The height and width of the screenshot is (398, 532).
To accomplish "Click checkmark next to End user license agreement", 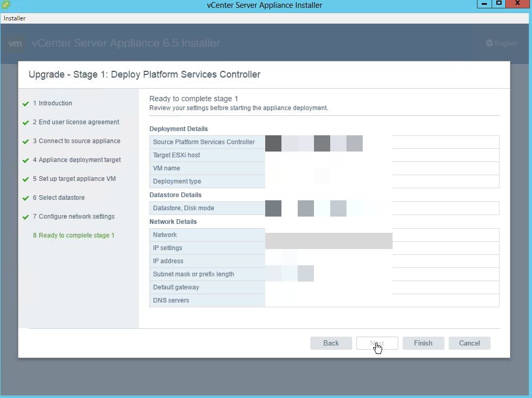I will (26, 123).
